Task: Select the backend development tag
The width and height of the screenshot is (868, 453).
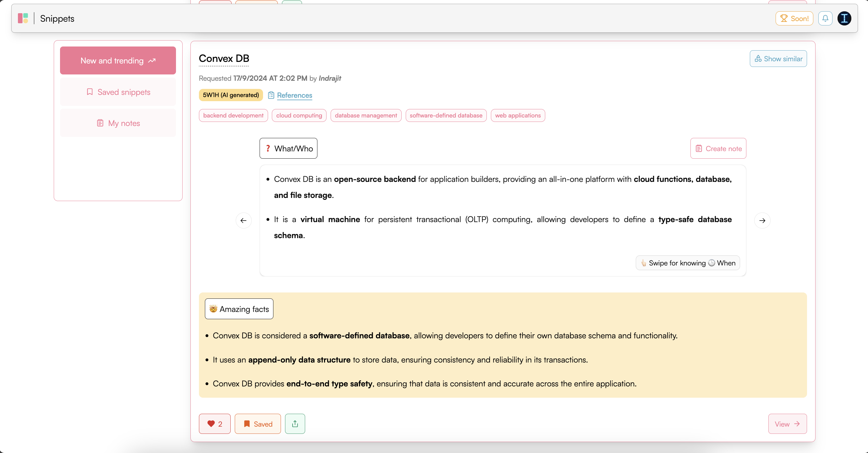Action: tap(233, 116)
